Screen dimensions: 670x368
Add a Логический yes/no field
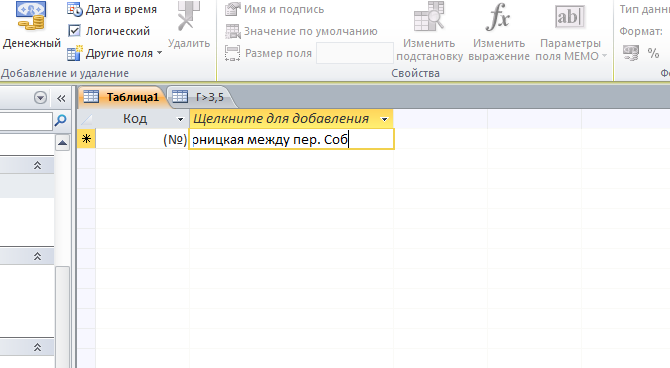[109, 31]
